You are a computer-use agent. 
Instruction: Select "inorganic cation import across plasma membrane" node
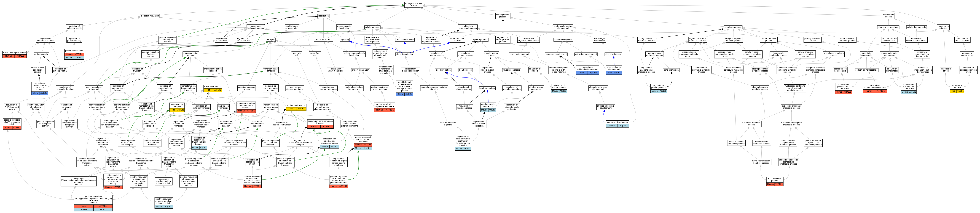point(349,124)
